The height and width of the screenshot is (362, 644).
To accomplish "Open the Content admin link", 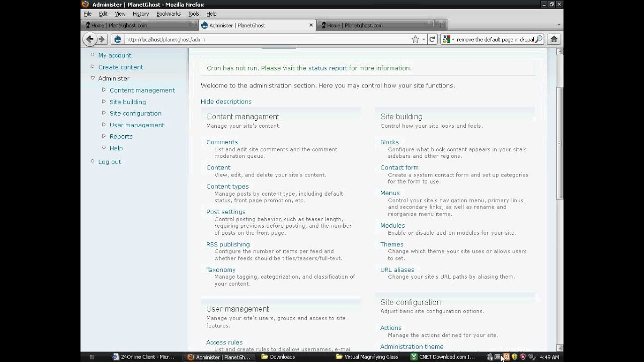I will pyautogui.click(x=218, y=167).
